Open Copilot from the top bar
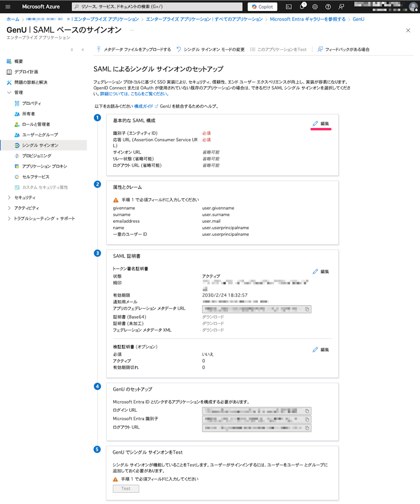The height and width of the screenshot is (504, 420). click(262, 7)
